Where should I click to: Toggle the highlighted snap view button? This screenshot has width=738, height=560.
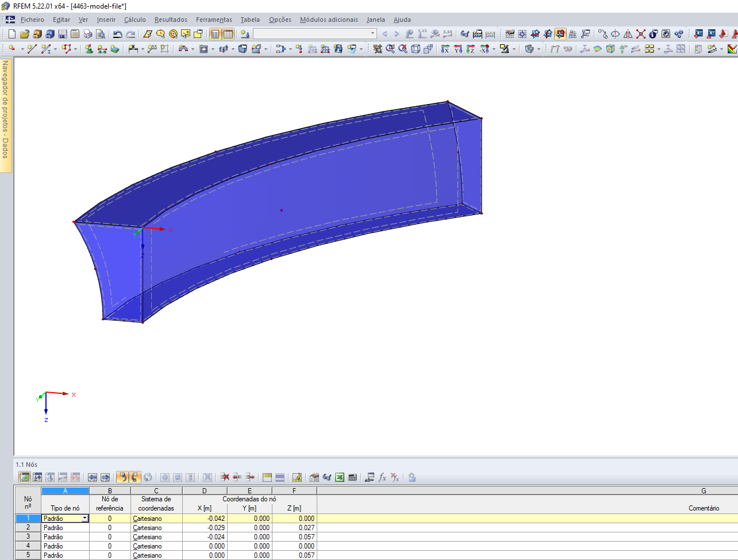560,34
